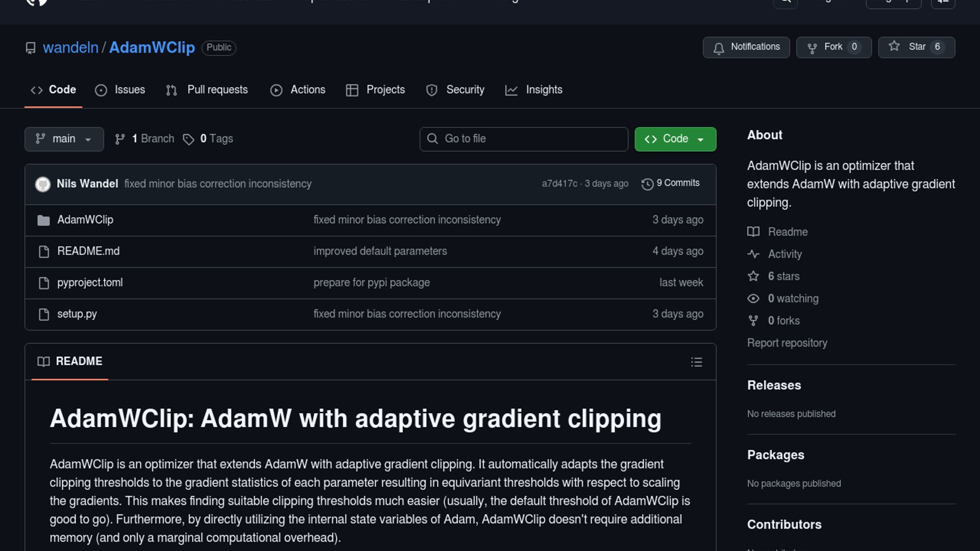
Task: Click the watching eye icon in About
Action: (753, 298)
